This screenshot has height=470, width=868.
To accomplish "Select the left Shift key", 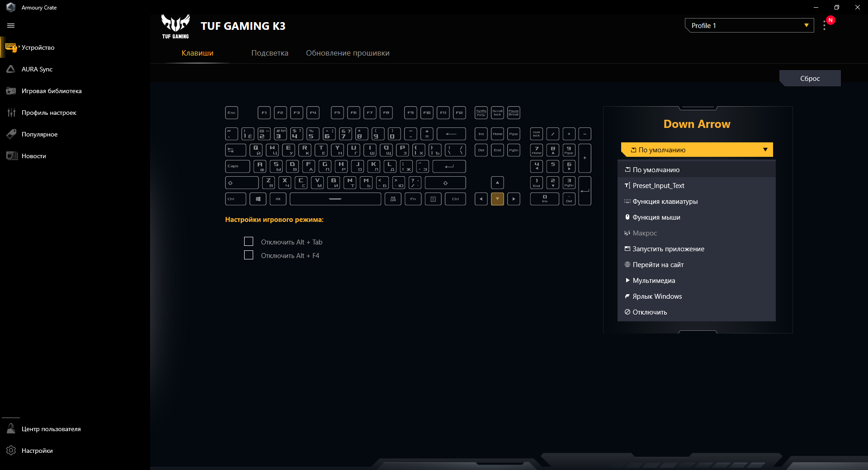I will coord(242,183).
